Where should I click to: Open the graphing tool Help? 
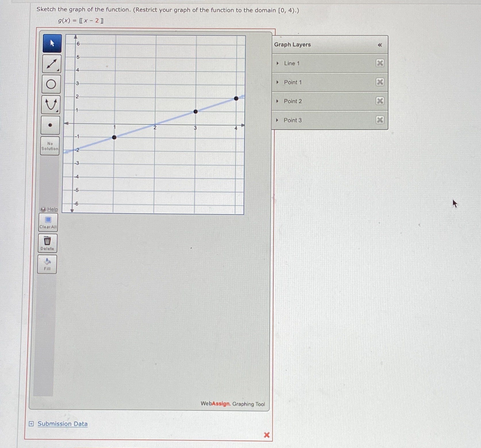(x=49, y=209)
